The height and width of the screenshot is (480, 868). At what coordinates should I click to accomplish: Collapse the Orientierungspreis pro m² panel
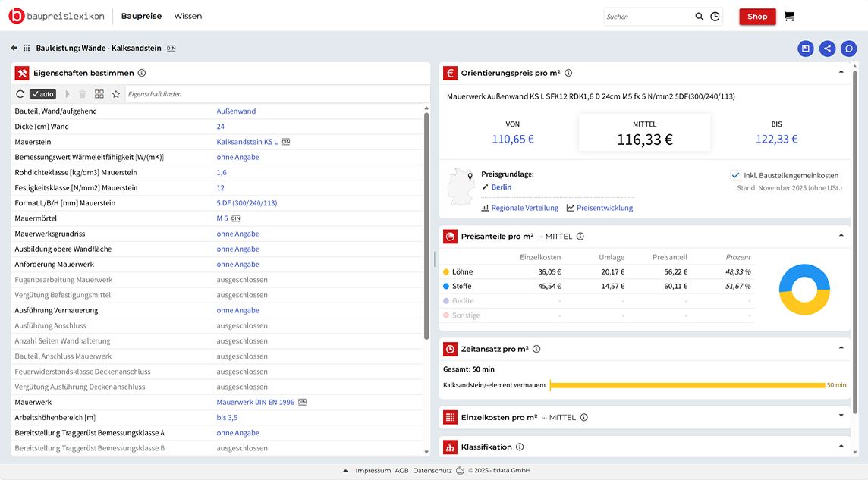[841, 73]
